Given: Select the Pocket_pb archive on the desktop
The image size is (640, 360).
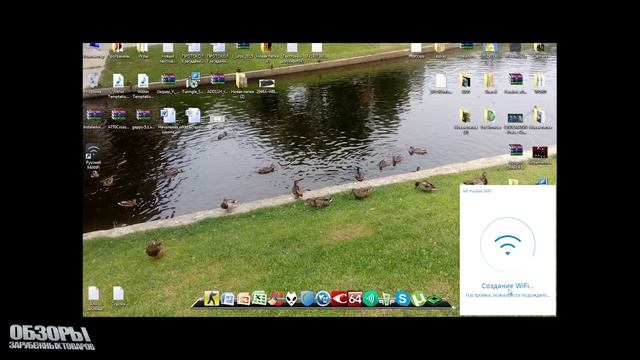Looking at the screenshot, I should (516, 84).
